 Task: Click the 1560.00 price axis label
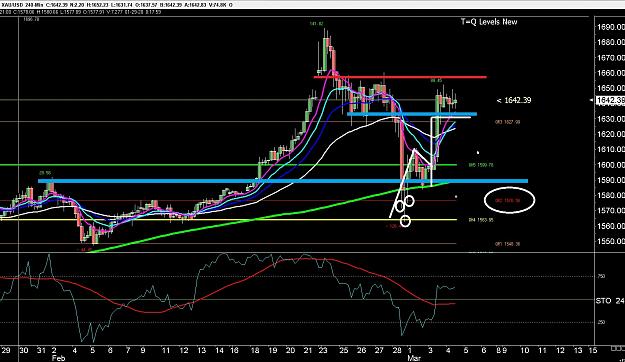[x=611, y=226]
